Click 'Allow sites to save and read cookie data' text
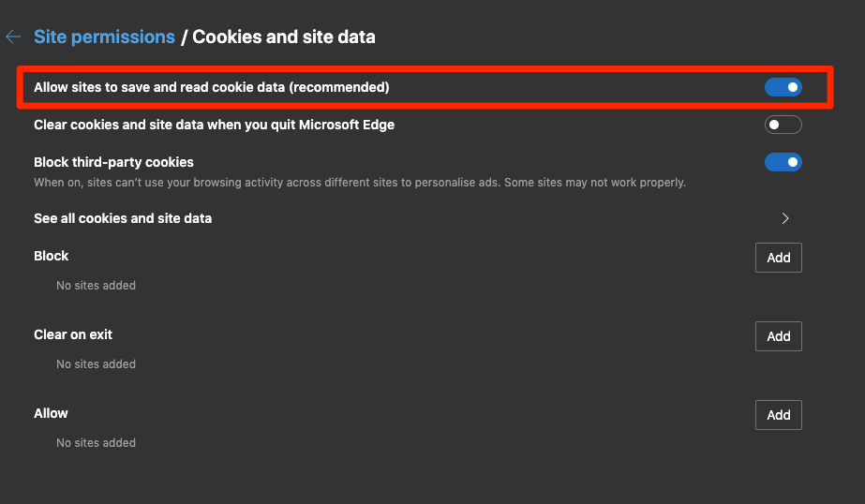 click(211, 87)
